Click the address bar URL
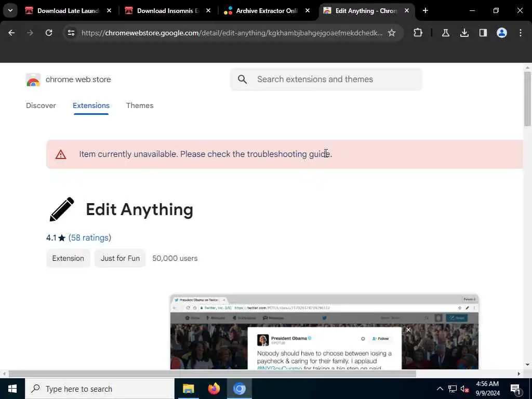Screen dimensions: 532x399 point(232,33)
